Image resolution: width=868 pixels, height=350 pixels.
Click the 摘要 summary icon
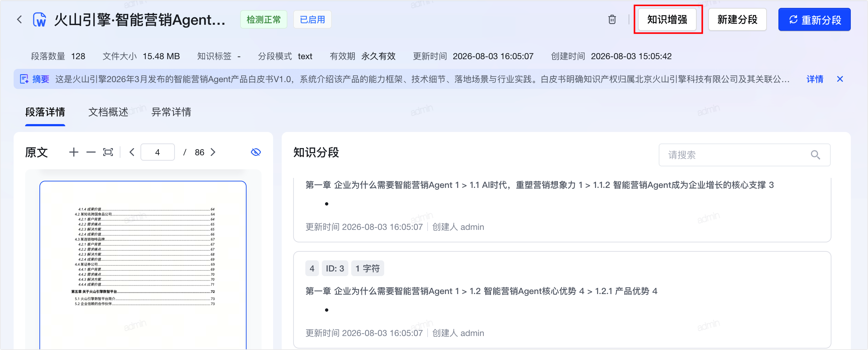(x=24, y=79)
